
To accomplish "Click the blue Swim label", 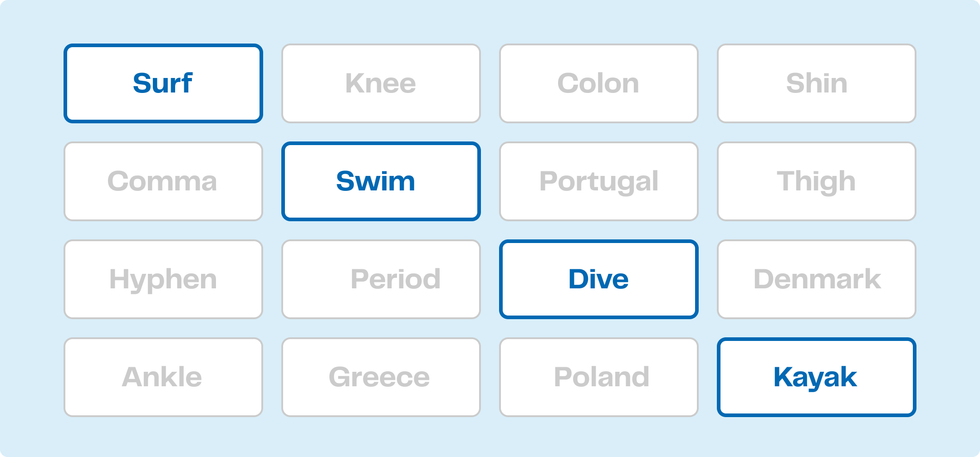I will 376,181.
